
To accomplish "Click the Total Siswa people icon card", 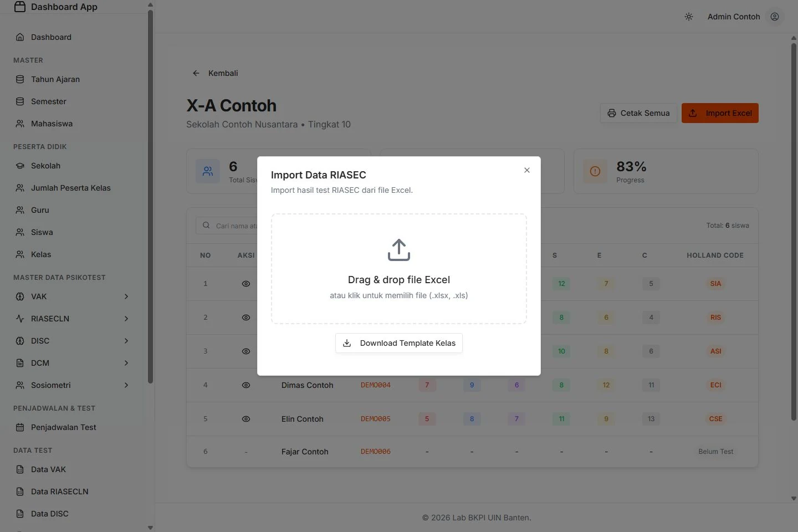I will click(x=208, y=171).
